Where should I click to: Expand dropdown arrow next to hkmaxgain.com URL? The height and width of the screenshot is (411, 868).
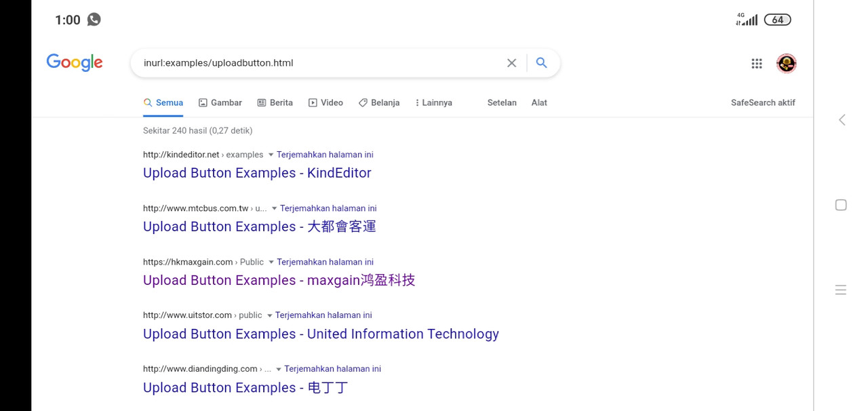(271, 262)
